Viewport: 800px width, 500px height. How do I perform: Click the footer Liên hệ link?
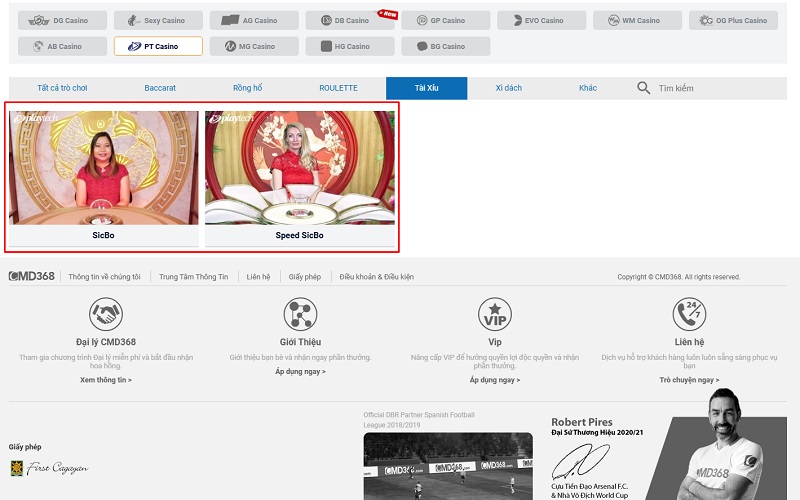[258, 277]
